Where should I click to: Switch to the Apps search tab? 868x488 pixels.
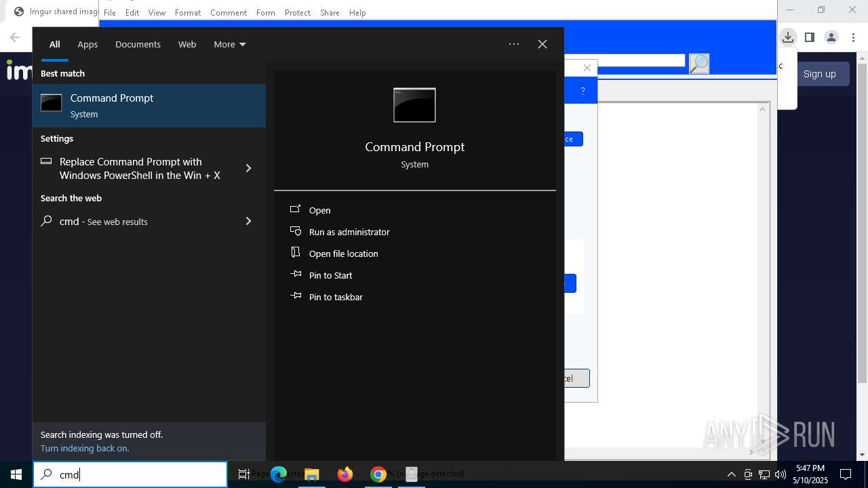coord(87,44)
